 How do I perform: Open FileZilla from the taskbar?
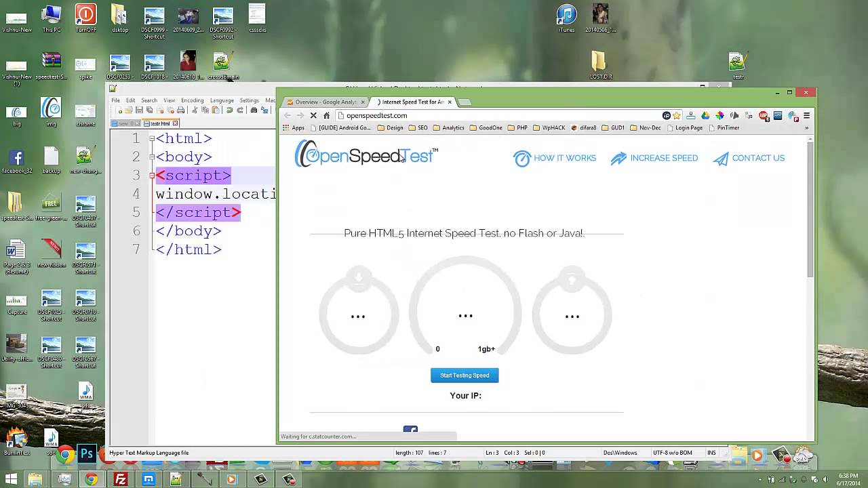[x=120, y=480]
